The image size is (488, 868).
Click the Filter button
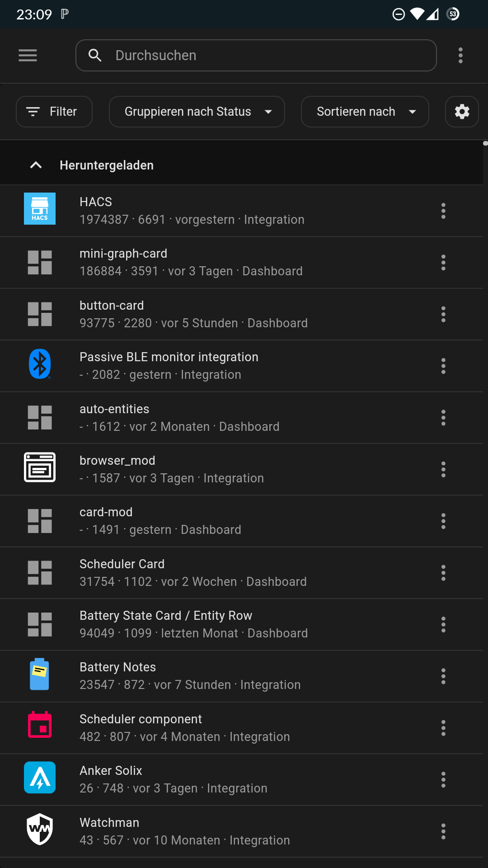point(54,112)
